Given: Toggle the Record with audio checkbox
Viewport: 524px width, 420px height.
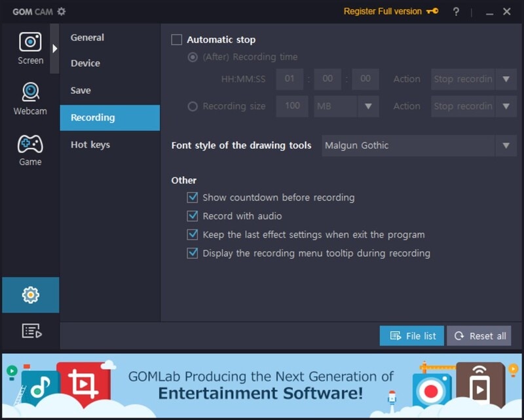Looking at the screenshot, I should click(192, 216).
